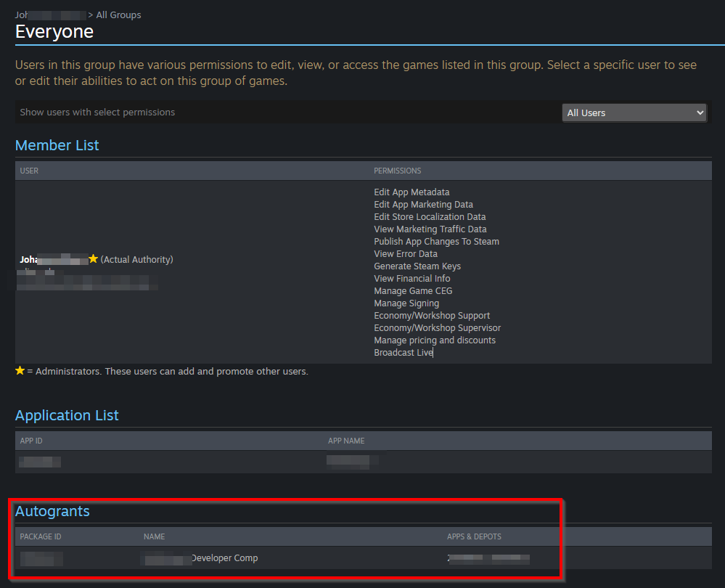This screenshot has width=725, height=588.
Task: Click the Broadcast Live permission
Action: tap(403, 353)
